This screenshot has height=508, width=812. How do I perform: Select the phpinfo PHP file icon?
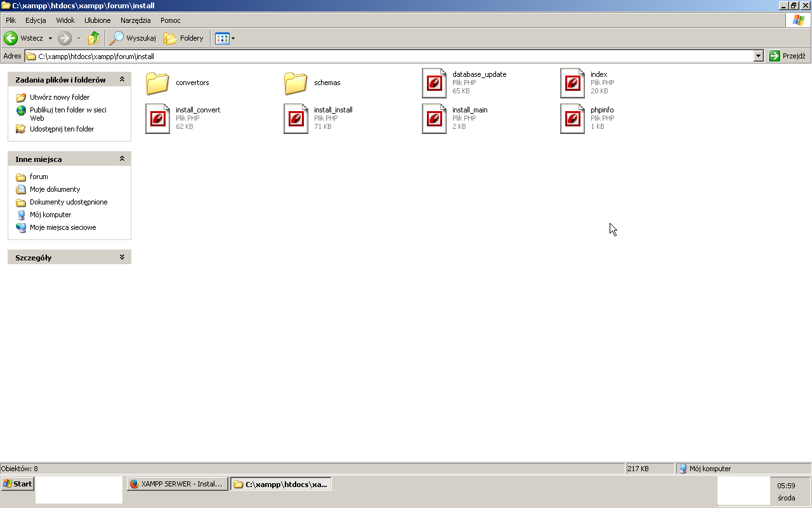point(572,118)
